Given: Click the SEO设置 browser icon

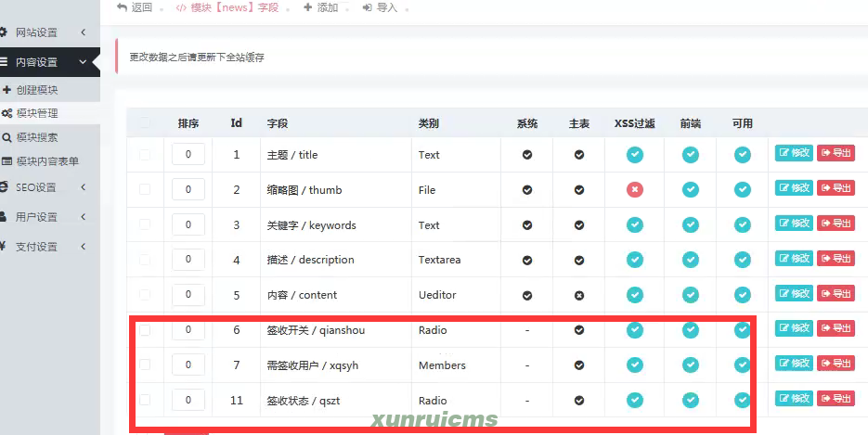Looking at the screenshot, I should coord(4,186).
